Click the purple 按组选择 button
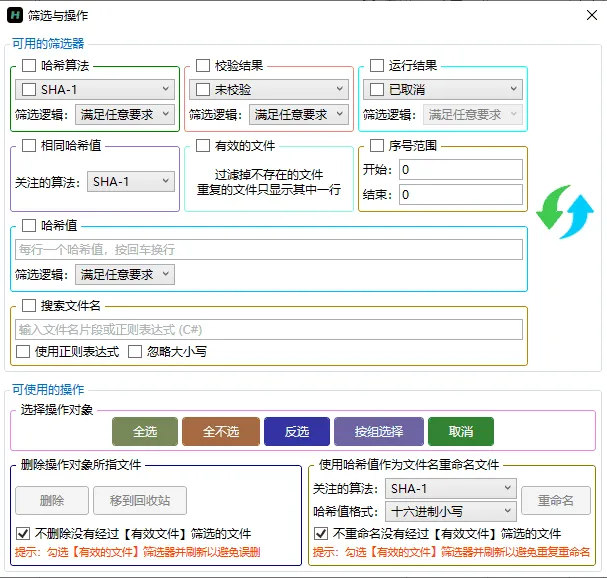This screenshot has height=578, width=607. (x=379, y=432)
